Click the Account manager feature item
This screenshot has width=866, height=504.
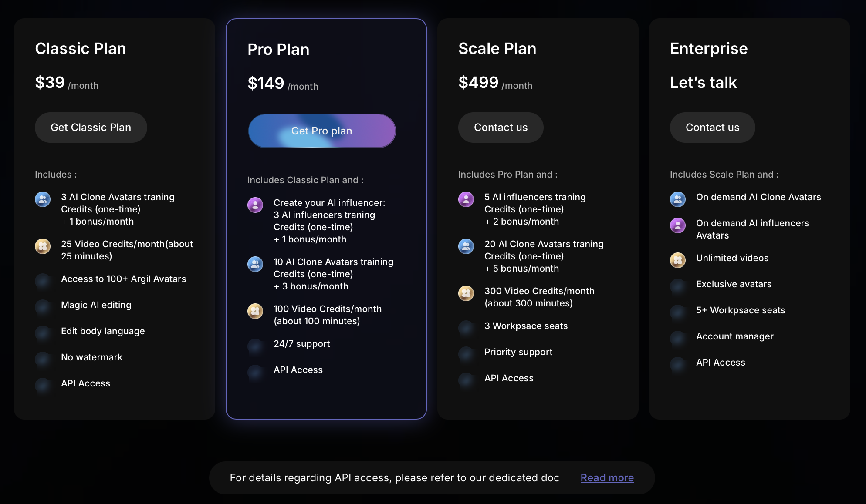point(735,336)
